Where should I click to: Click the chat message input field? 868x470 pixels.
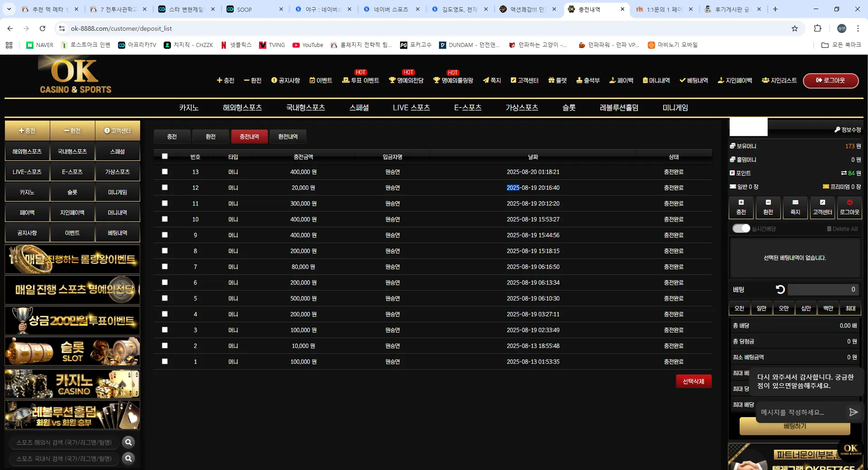[800, 412]
